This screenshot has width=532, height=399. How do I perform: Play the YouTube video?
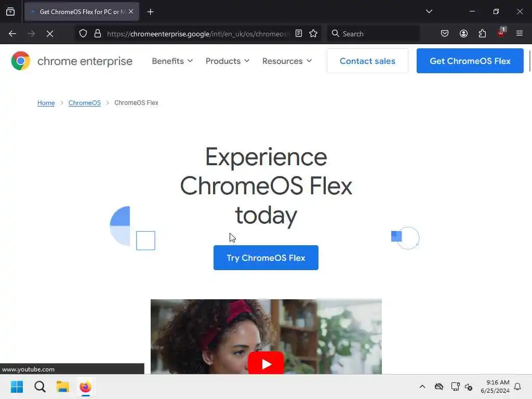[x=266, y=363]
